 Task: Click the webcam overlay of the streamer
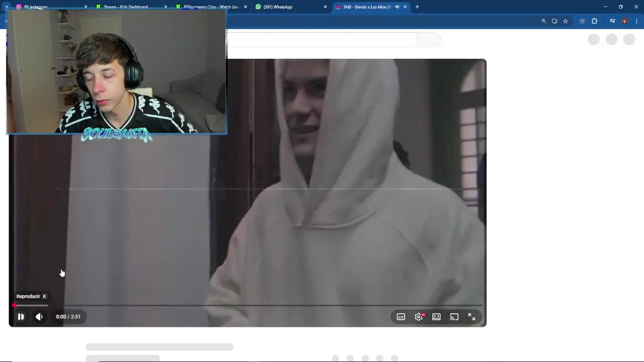pos(117,71)
